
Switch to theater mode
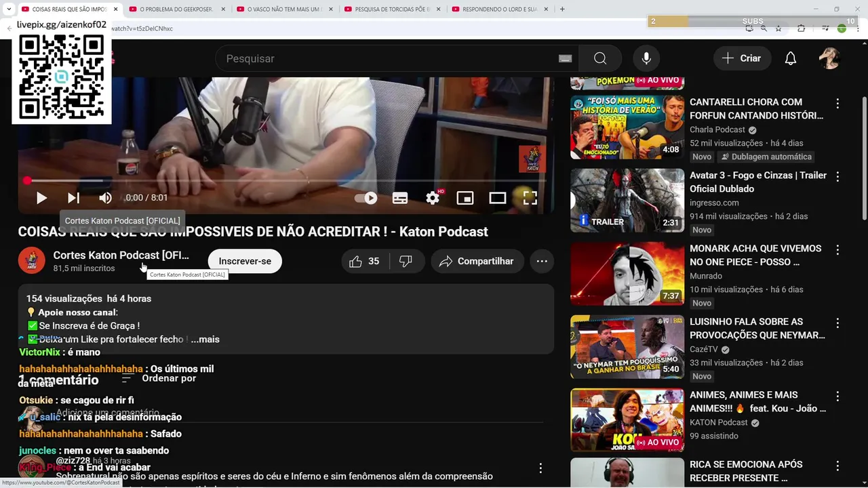(x=498, y=198)
